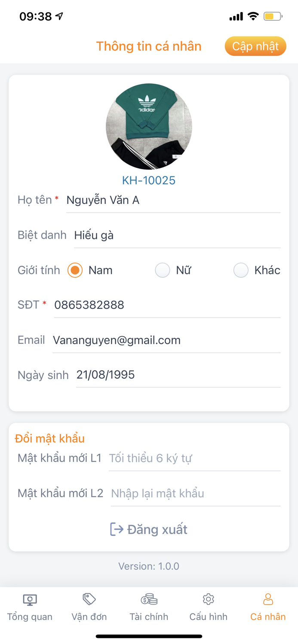Click the Cấu hình gear icon
Screen dimensions: 298x644
click(x=208, y=598)
